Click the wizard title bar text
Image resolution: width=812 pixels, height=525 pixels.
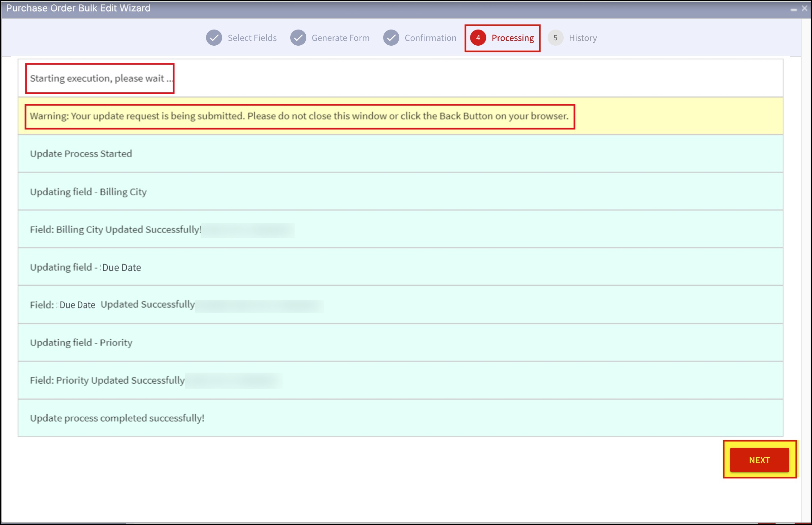coord(78,8)
